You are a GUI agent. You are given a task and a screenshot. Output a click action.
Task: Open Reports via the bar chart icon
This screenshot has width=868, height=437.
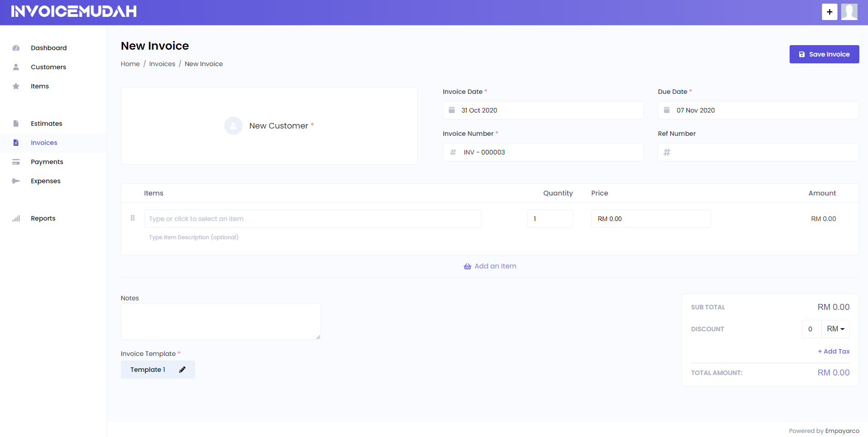coord(16,218)
